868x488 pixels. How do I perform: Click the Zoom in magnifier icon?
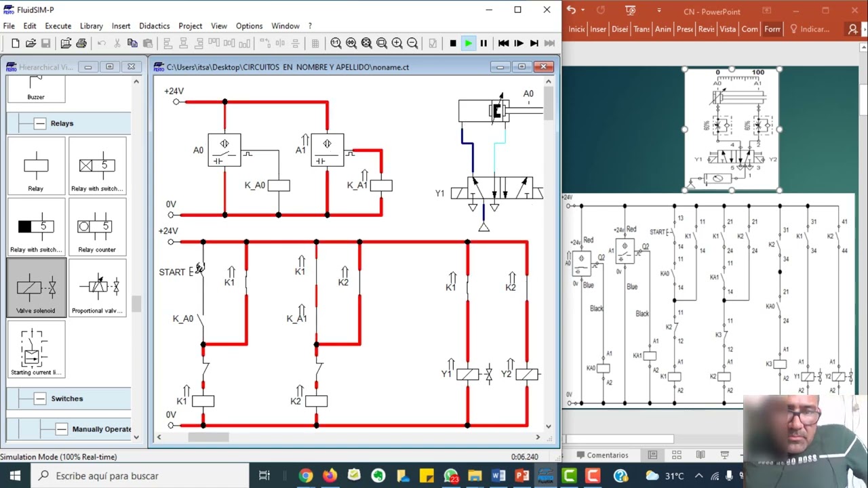pyautogui.click(x=397, y=43)
